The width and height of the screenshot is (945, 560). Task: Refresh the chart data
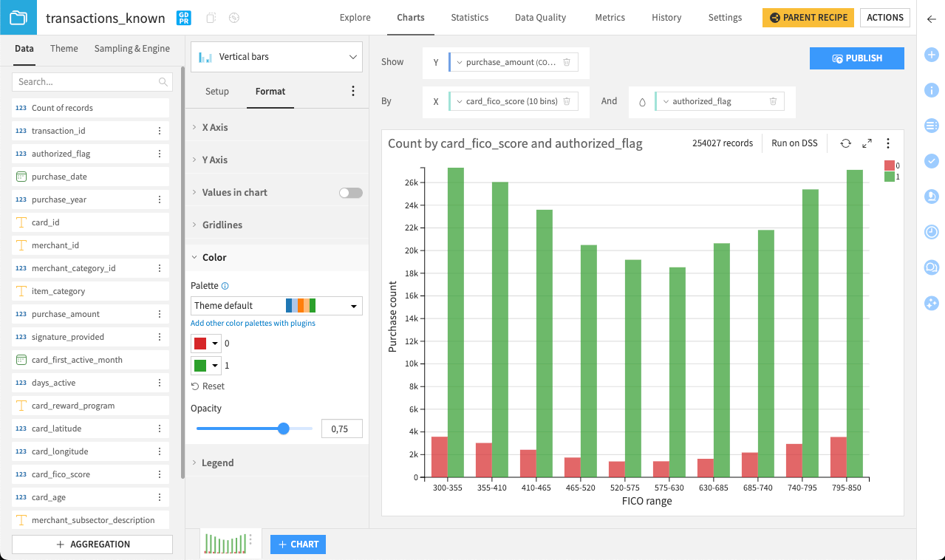coord(845,143)
